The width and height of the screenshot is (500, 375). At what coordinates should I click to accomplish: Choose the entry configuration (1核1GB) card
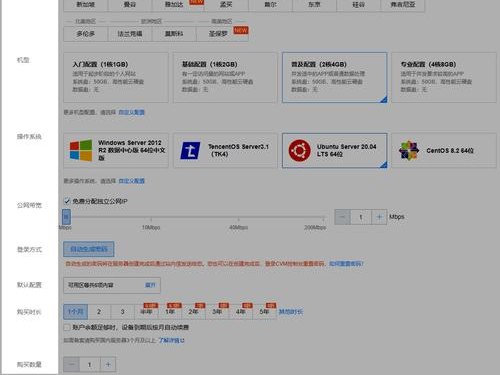(x=116, y=77)
